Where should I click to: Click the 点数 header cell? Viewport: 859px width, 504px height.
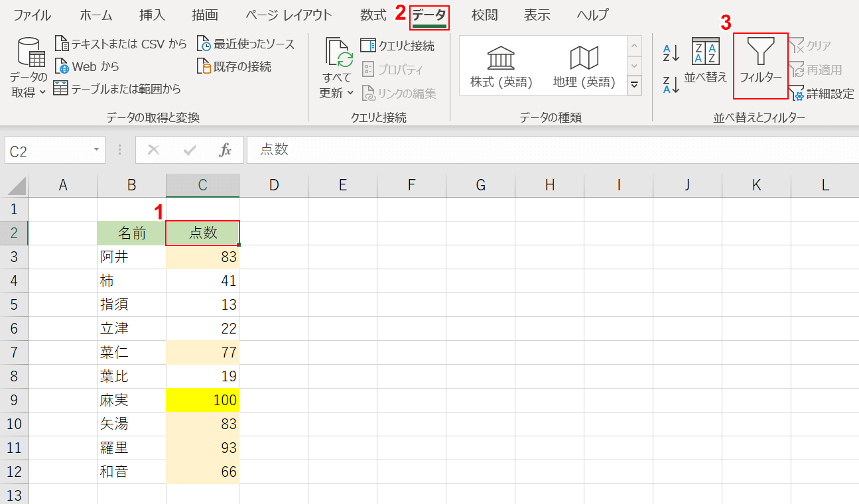203,233
